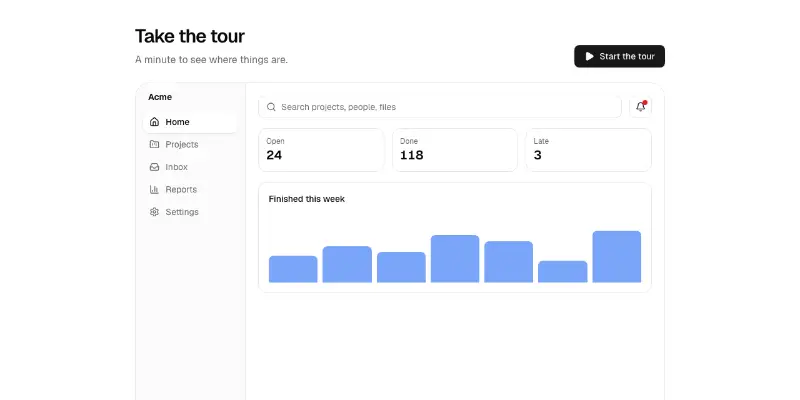
Task: Click the Start the tour button
Action: pos(619,56)
